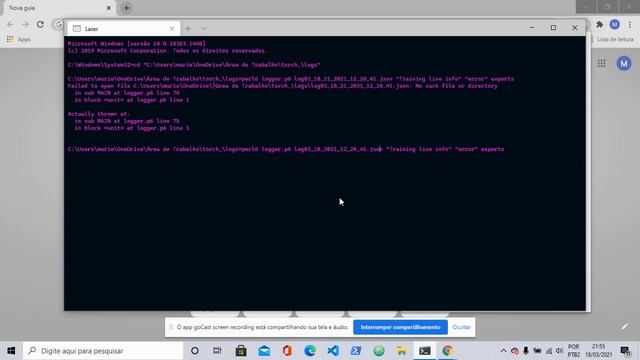
Task: Close the Nova guia Chrome tab
Action: tap(109, 8)
